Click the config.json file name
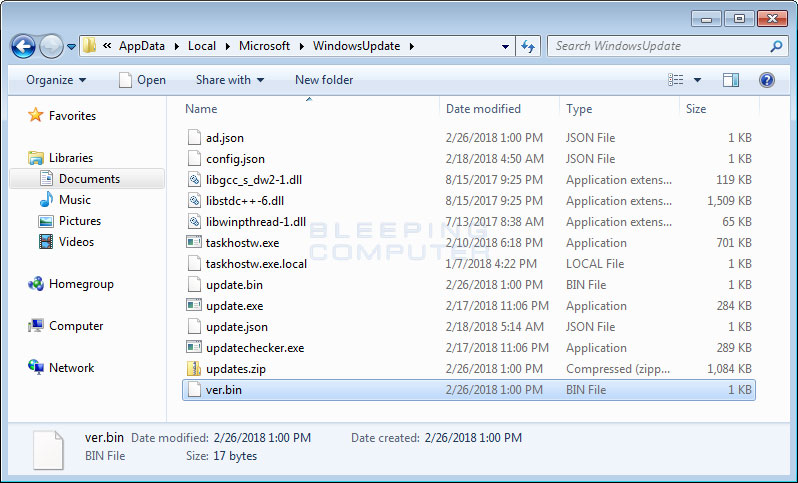 pos(235,159)
